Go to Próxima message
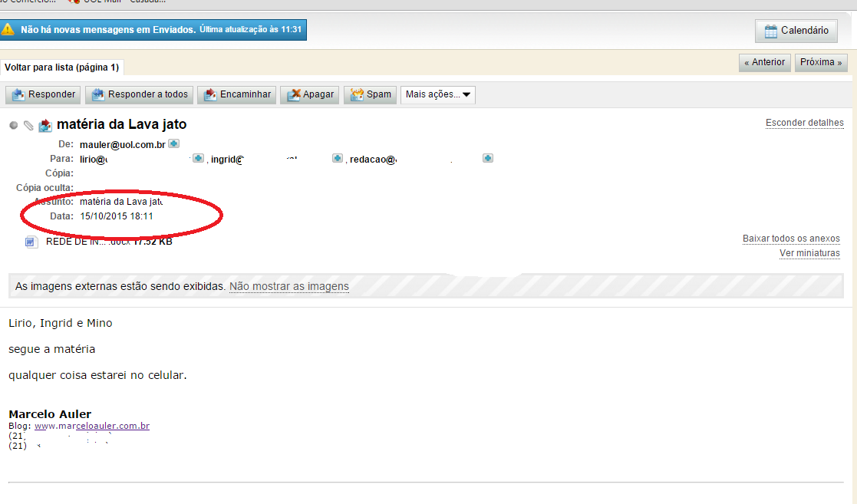 (x=821, y=62)
